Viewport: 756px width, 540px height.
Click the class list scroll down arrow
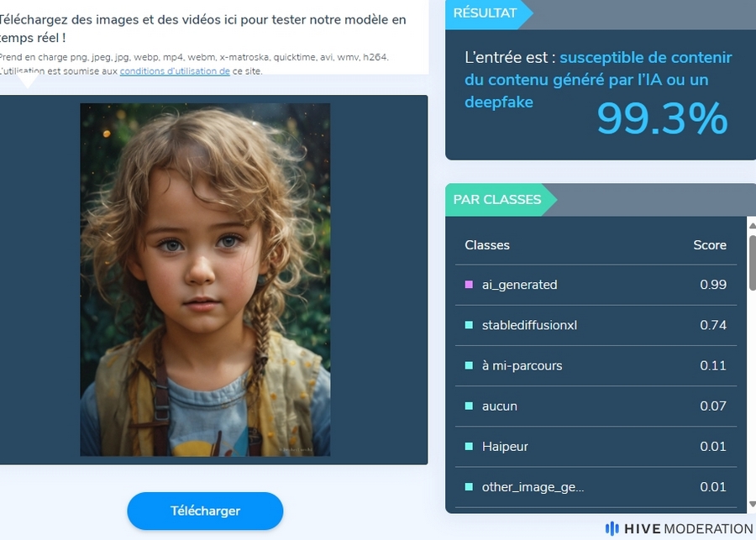[752, 504]
